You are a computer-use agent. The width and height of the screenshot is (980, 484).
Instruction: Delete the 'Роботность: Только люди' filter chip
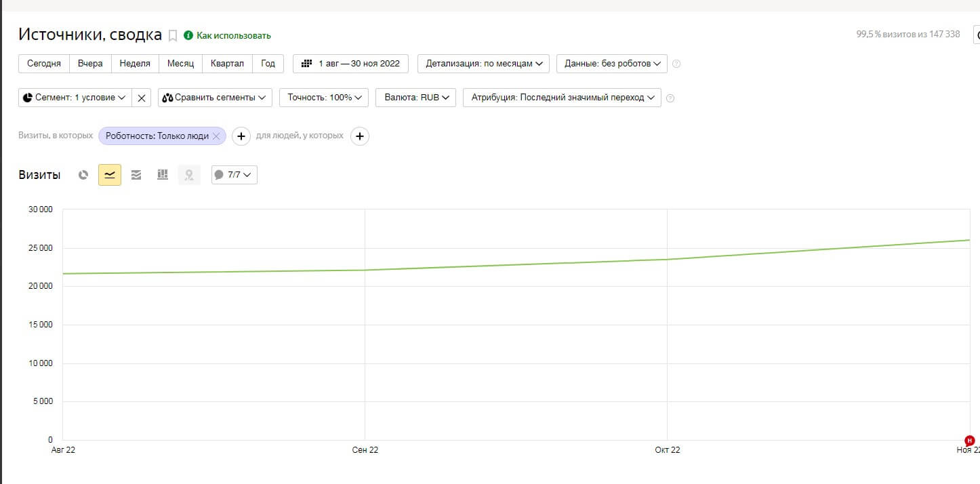[216, 136]
